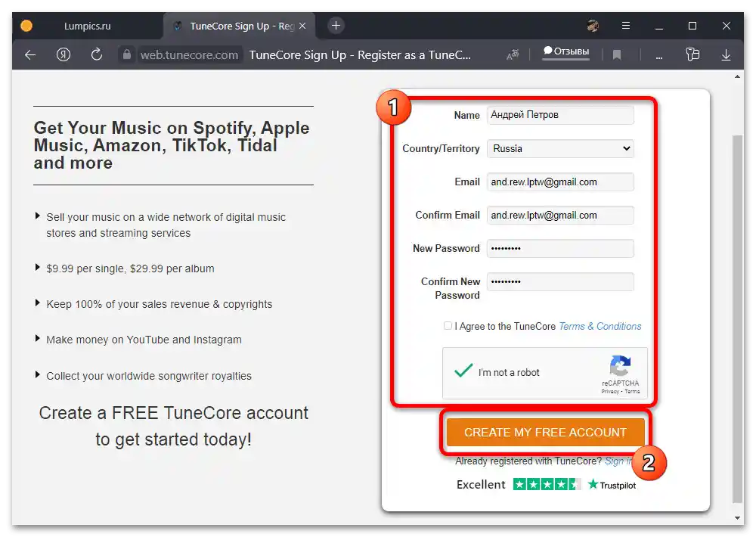Click the profile avatar icon

pyautogui.click(x=593, y=26)
